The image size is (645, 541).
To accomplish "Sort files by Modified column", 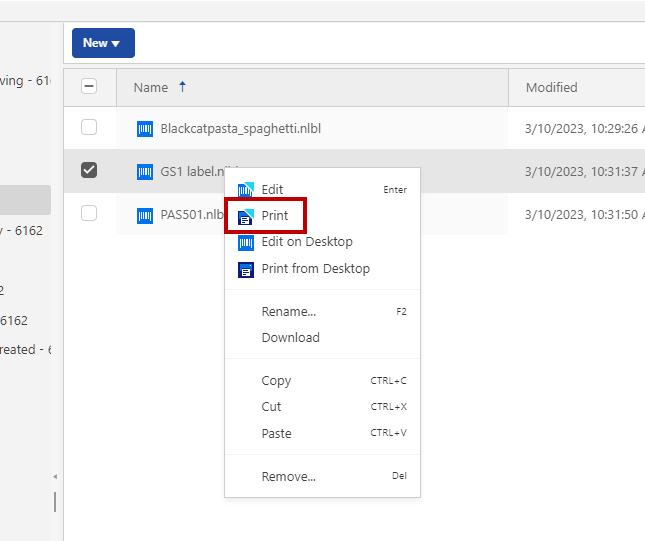I will click(x=551, y=88).
